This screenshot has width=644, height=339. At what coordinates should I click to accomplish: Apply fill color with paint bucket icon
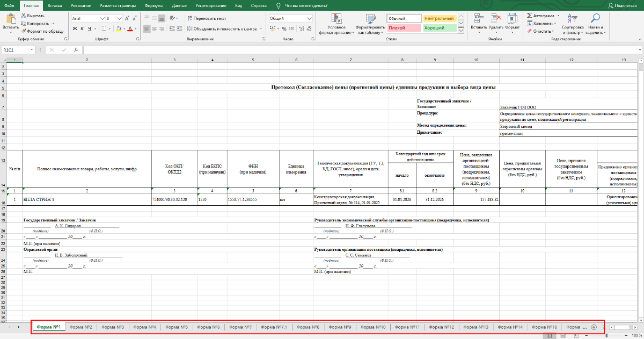pyautogui.click(x=118, y=28)
